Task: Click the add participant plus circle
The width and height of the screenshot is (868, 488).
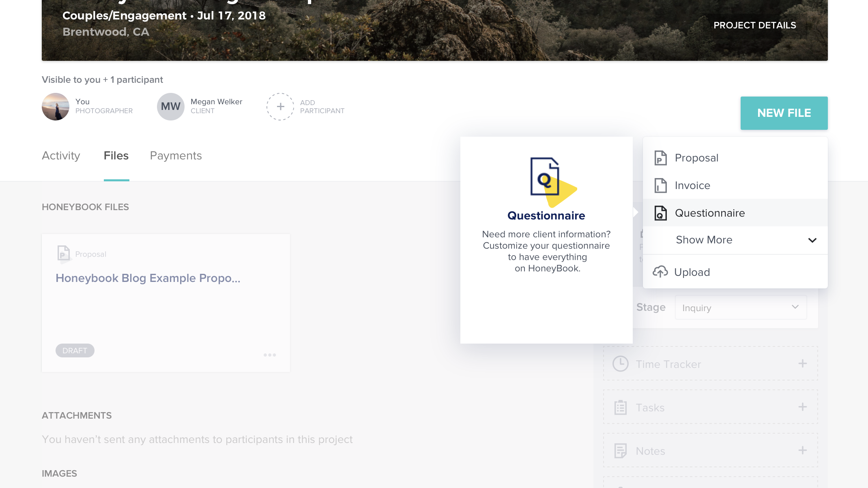Action: (x=280, y=107)
